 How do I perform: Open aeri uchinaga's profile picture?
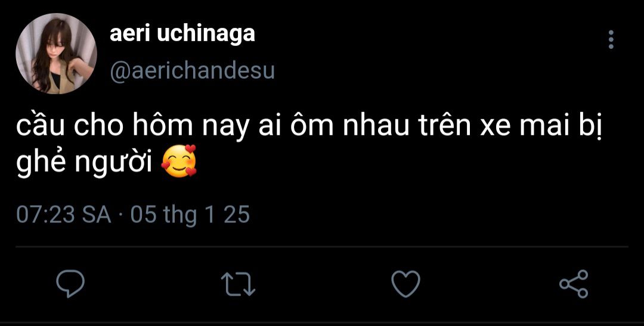click(x=56, y=53)
